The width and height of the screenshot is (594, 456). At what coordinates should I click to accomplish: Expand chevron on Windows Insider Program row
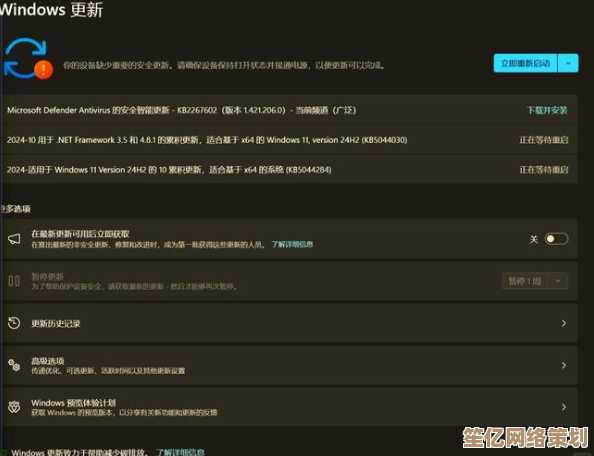coord(564,407)
